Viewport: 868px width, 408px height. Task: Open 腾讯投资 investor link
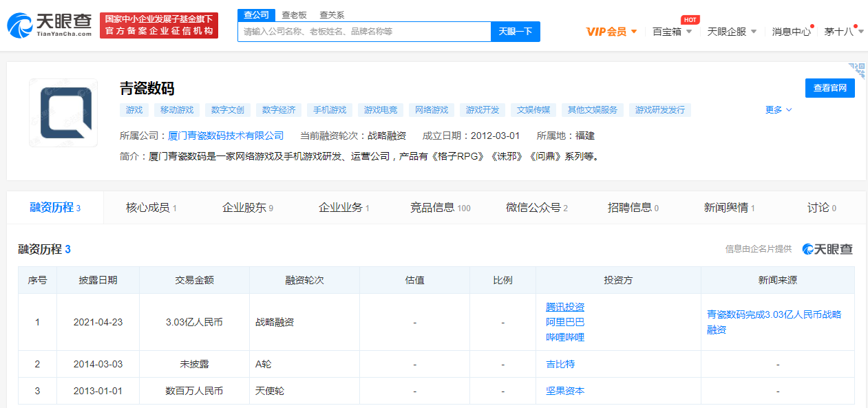(x=565, y=307)
